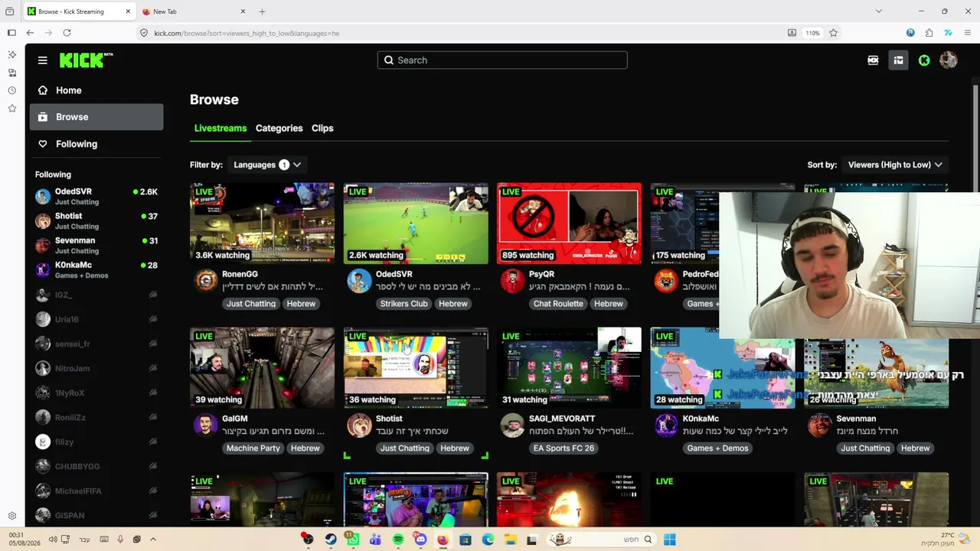Open GalGM's live stream thumbnail

point(263,368)
